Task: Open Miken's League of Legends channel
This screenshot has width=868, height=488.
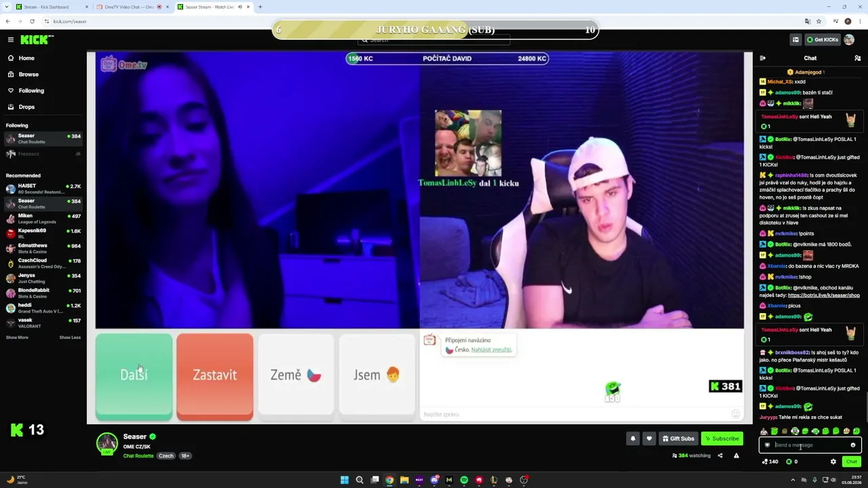Action: click(43, 218)
